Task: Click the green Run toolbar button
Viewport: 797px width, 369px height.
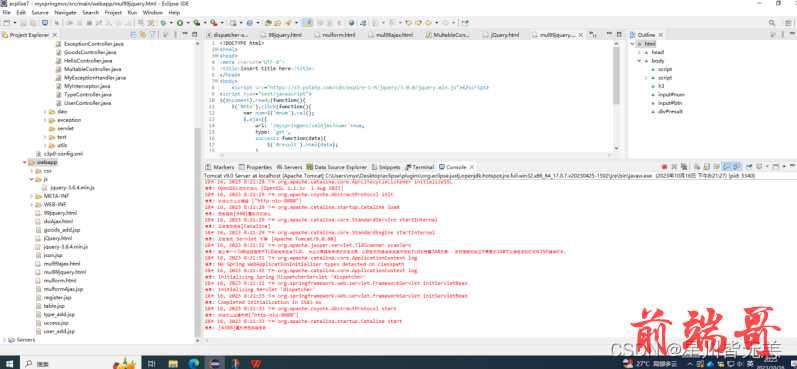Action: point(179,23)
